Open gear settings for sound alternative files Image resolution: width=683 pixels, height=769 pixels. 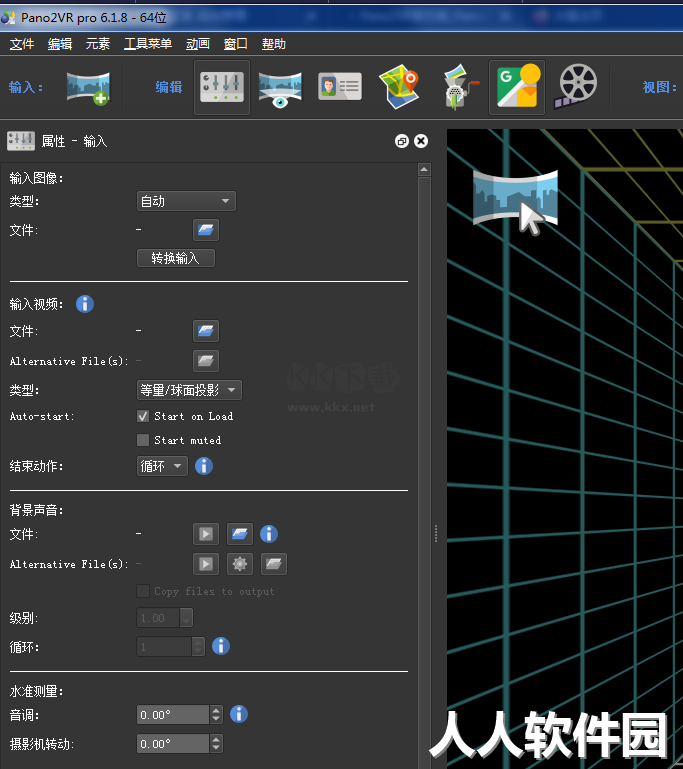(x=240, y=564)
